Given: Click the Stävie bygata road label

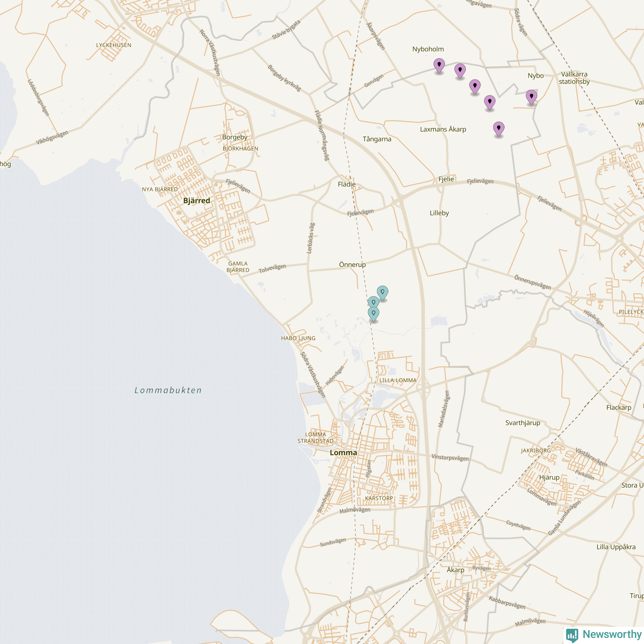Looking at the screenshot, I should [286, 29].
